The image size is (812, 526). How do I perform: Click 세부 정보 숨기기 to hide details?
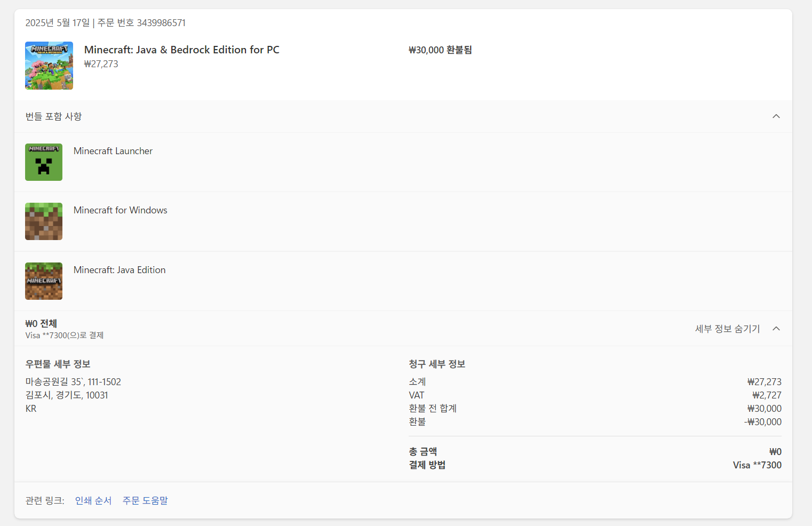pos(727,329)
